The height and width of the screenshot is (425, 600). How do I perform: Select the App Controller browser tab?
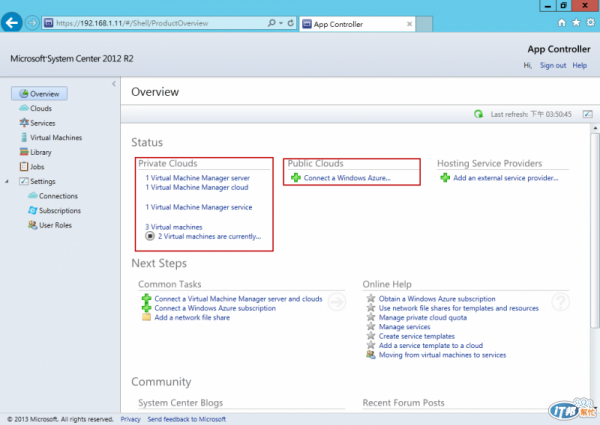357,24
